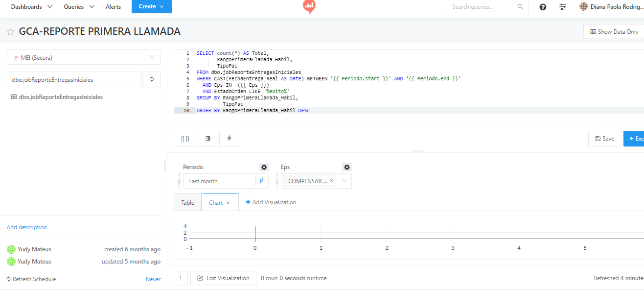The image size is (644, 290).
Task: Click the user avatar icon
Action: [x=583, y=6]
